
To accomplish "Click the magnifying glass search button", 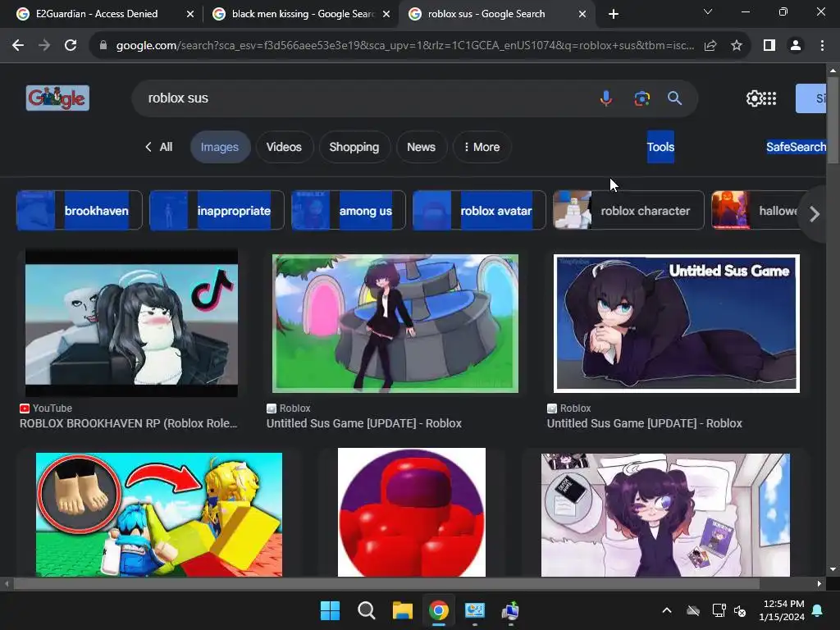I will (674, 98).
